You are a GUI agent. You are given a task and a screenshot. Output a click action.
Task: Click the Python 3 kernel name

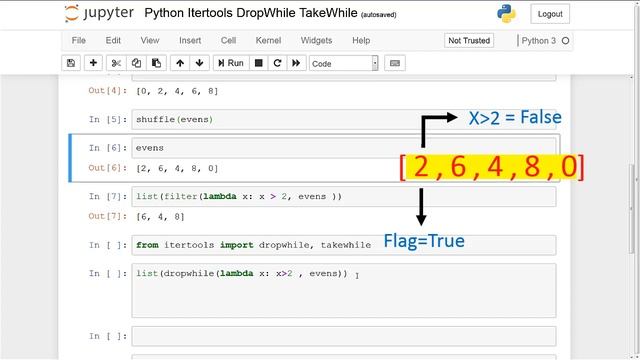[x=538, y=40]
